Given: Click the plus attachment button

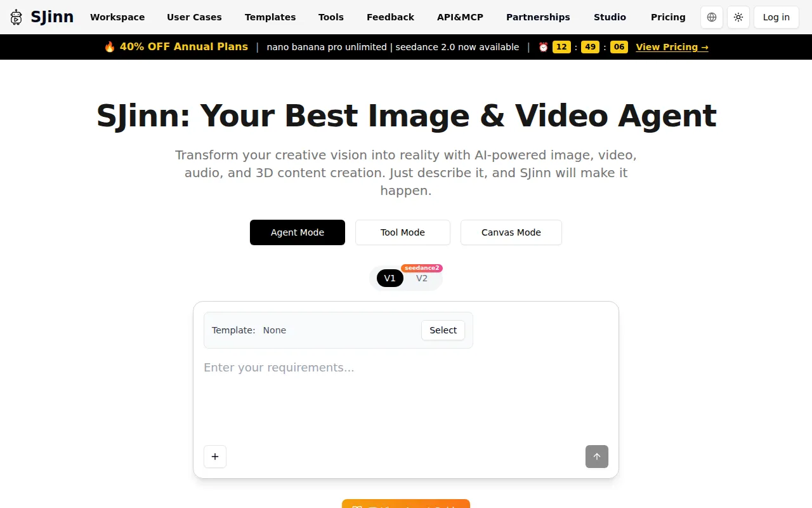Looking at the screenshot, I should coord(215,457).
